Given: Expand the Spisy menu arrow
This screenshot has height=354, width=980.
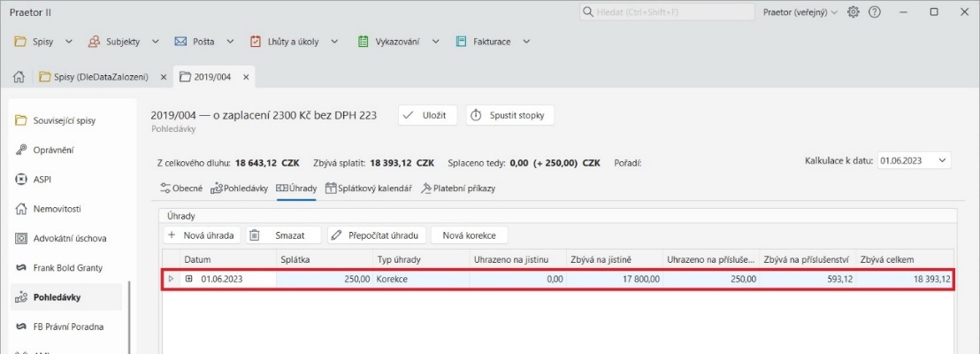Looking at the screenshot, I should click(69, 42).
